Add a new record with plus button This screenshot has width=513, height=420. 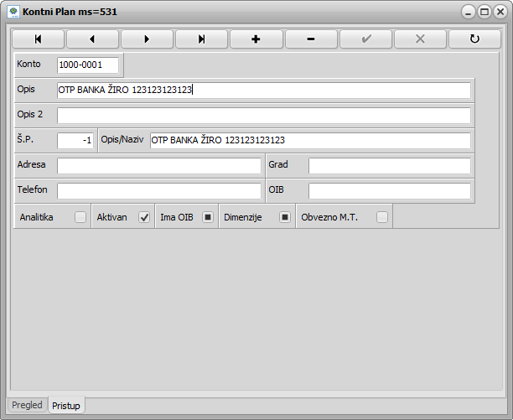(256, 39)
